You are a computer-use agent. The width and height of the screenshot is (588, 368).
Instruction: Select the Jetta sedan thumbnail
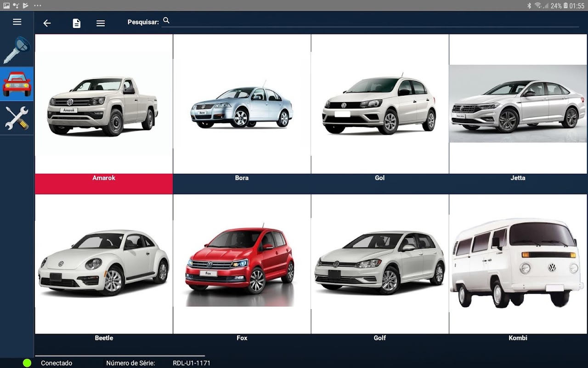518,104
